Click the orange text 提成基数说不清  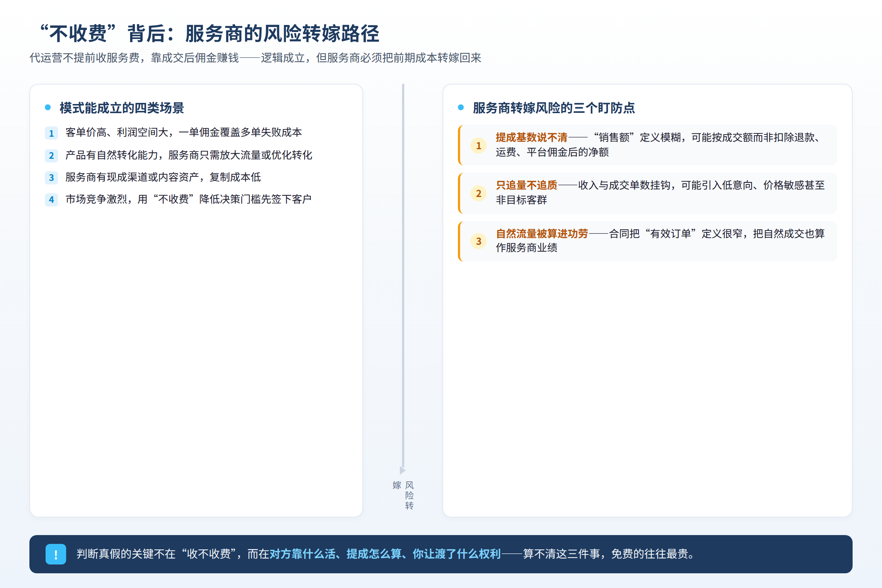pyautogui.click(x=531, y=137)
